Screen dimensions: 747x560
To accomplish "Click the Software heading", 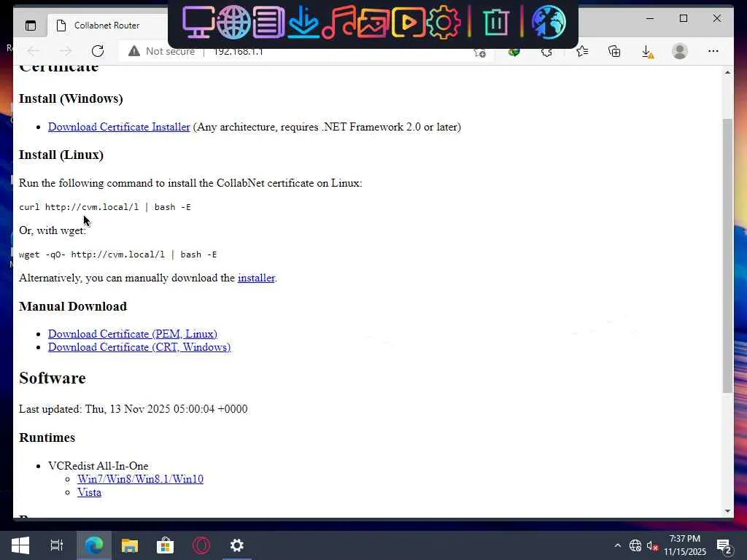I will [x=53, y=378].
